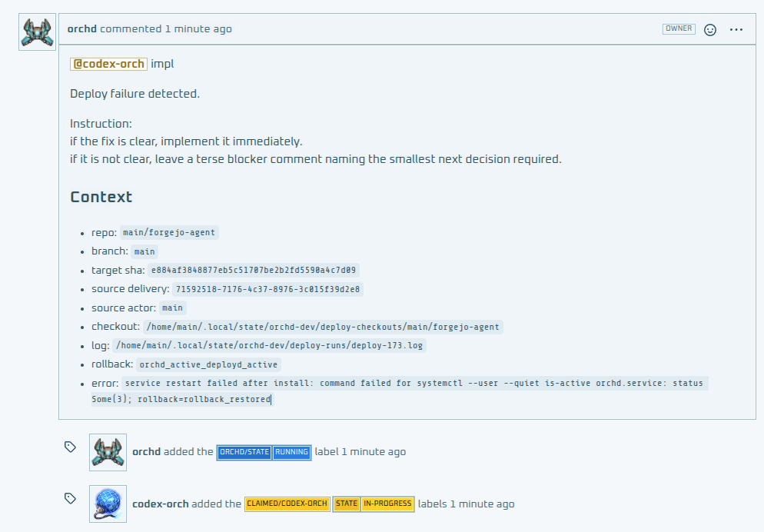The height and width of the screenshot is (532, 764).
Task: Click orchd username in label event
Action: pos(146,452)
